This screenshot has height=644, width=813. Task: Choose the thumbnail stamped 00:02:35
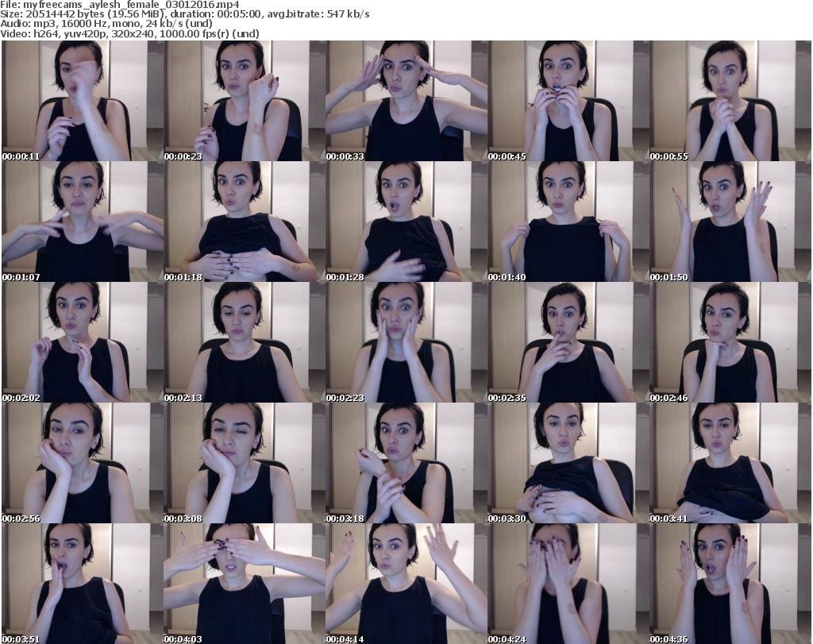pos(568,342)
